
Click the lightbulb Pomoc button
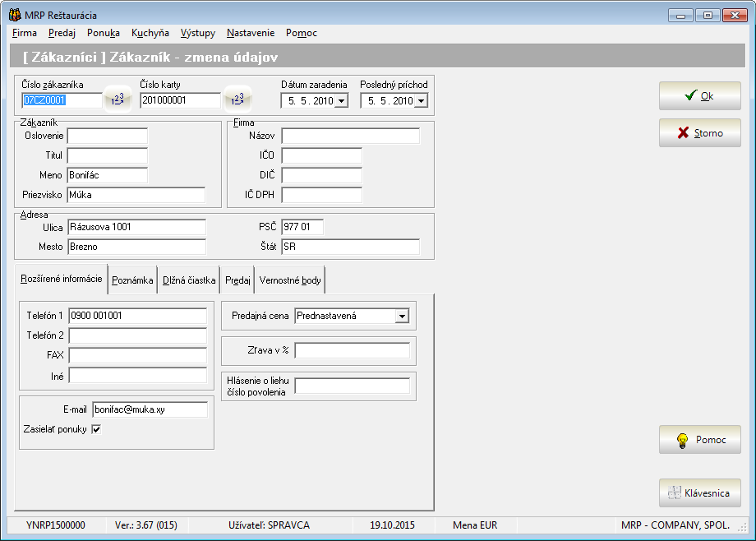tap(700, 440)
